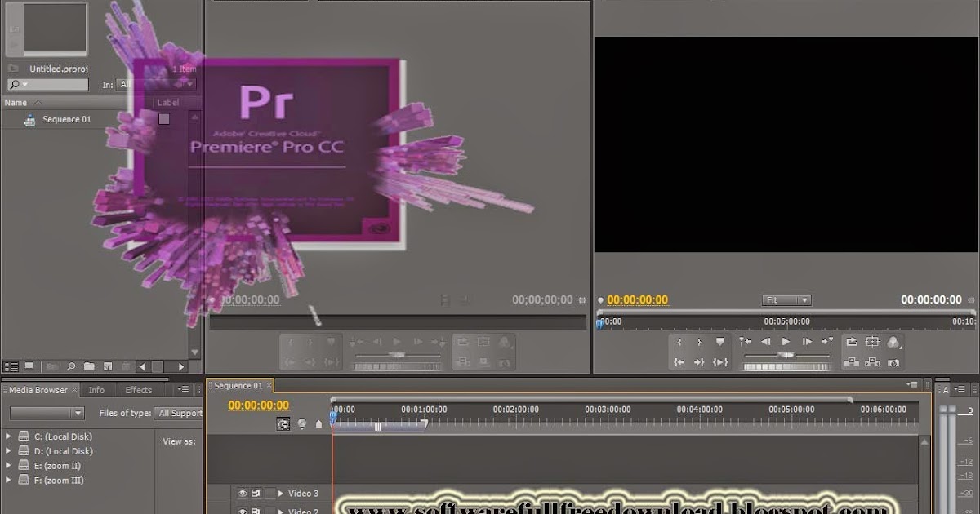Click Mark Out button in Program monitor

(x=699, y=342)
